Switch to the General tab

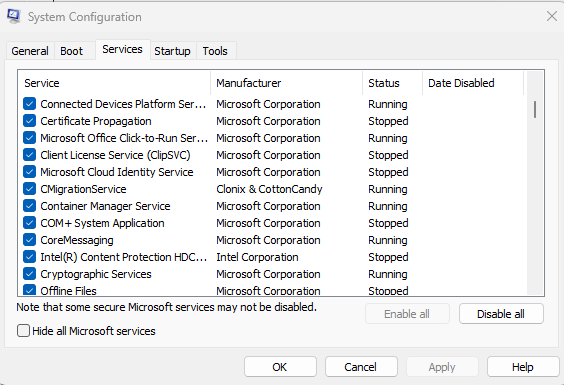(x=30, y=51)
